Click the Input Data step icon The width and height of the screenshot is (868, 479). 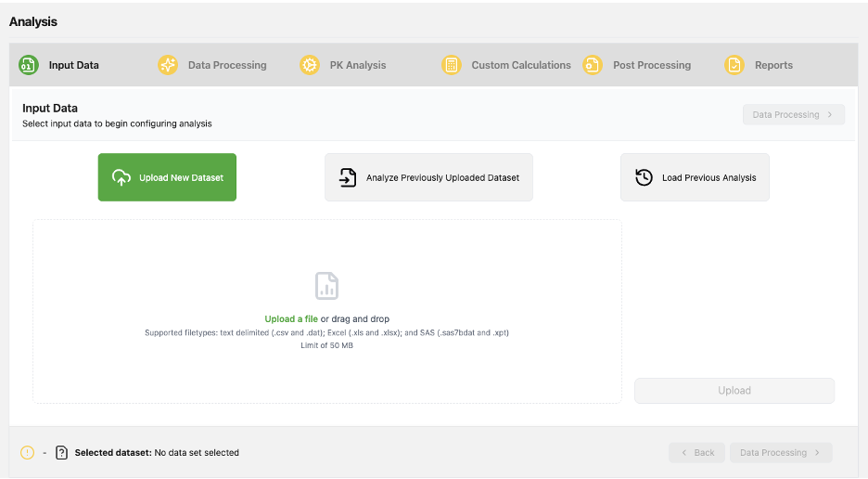[29, 65]
